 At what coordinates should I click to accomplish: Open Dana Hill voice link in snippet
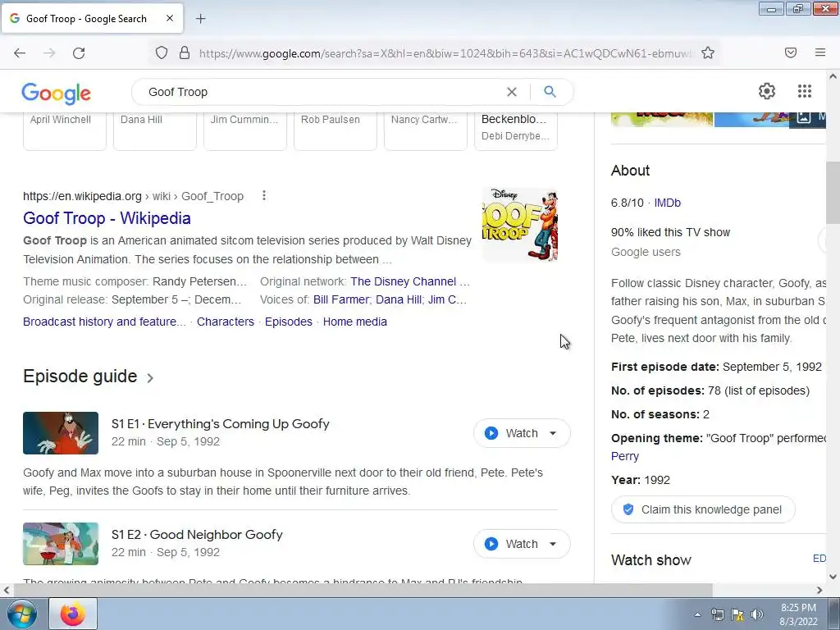tap(398, 299)
